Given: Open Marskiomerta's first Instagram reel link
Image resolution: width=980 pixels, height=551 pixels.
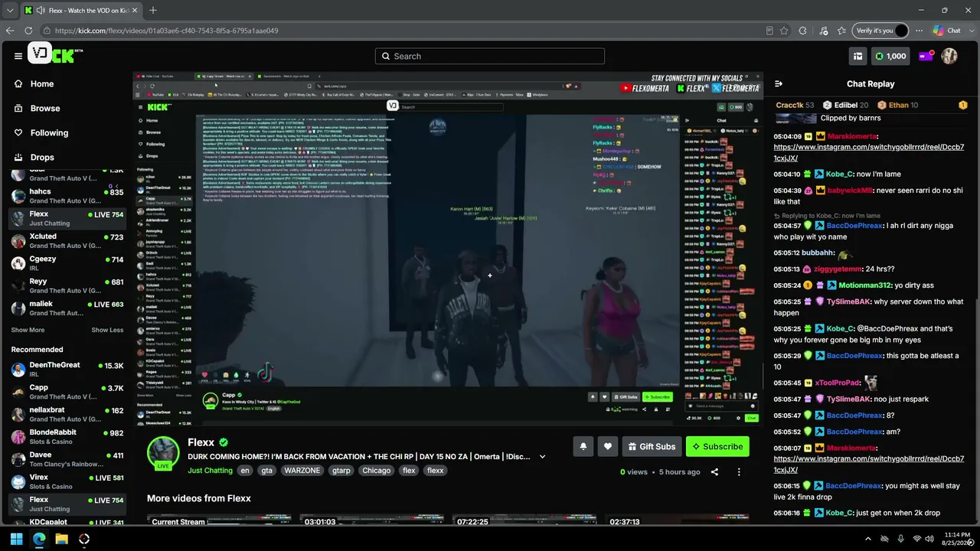Looking at the screenshot, I should 869,152.
